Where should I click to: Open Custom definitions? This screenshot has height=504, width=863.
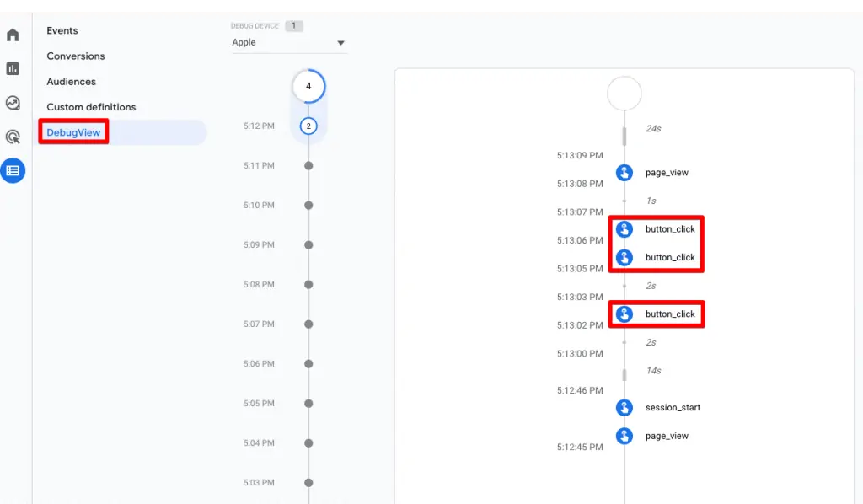pyautogui.click(x=92, y=107)
